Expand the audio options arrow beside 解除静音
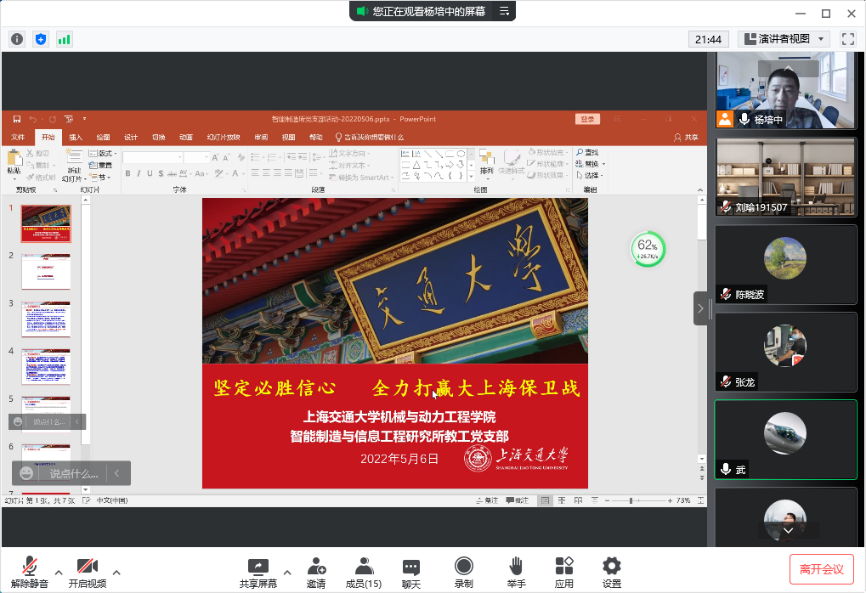 pyautogui.click(x=59, y=572)
